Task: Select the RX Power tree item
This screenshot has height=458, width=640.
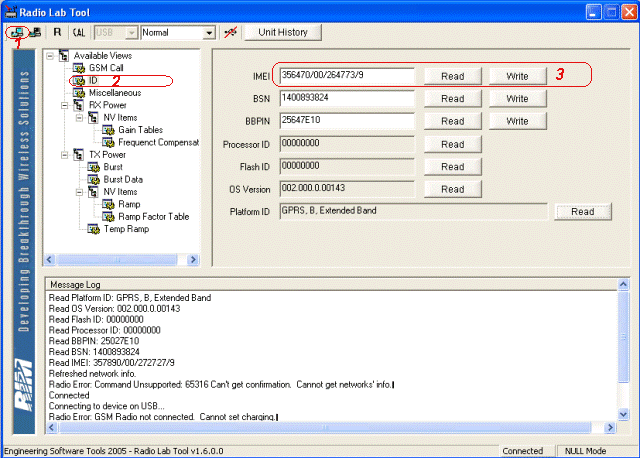Action: click(108, 105)
